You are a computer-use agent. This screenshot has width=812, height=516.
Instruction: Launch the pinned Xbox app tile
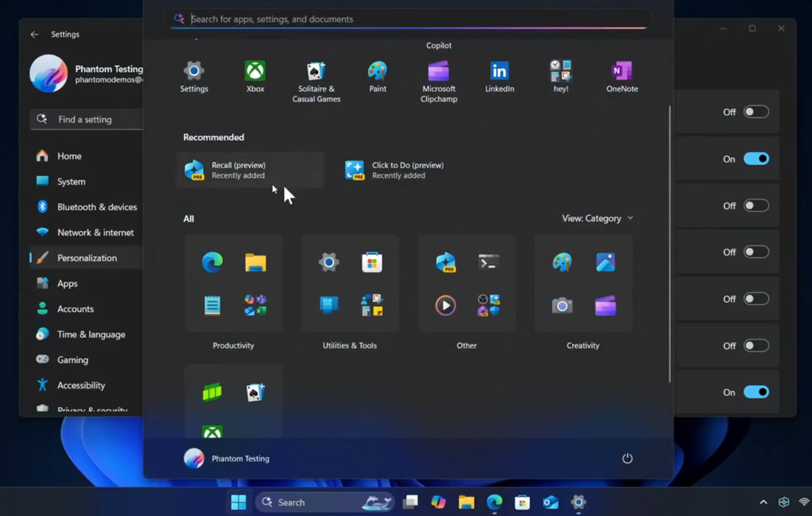point(255,77)
